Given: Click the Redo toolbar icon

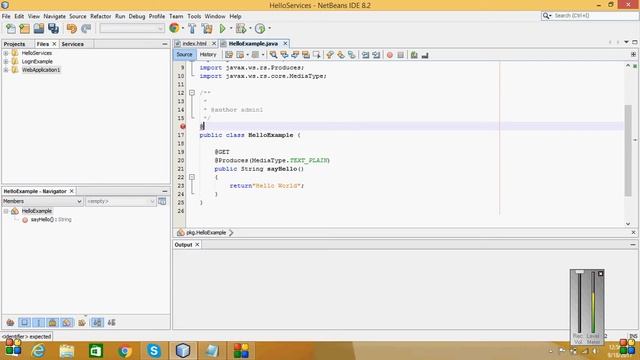Looking at the screenshot, I should [86, 29].
